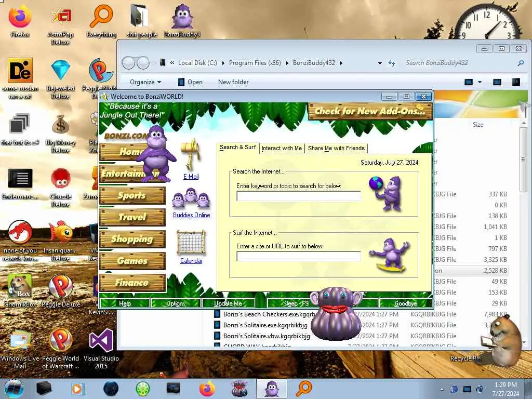Click the search magnifier in Explorer
The image size is (532, 399).
tap(521, 63)
